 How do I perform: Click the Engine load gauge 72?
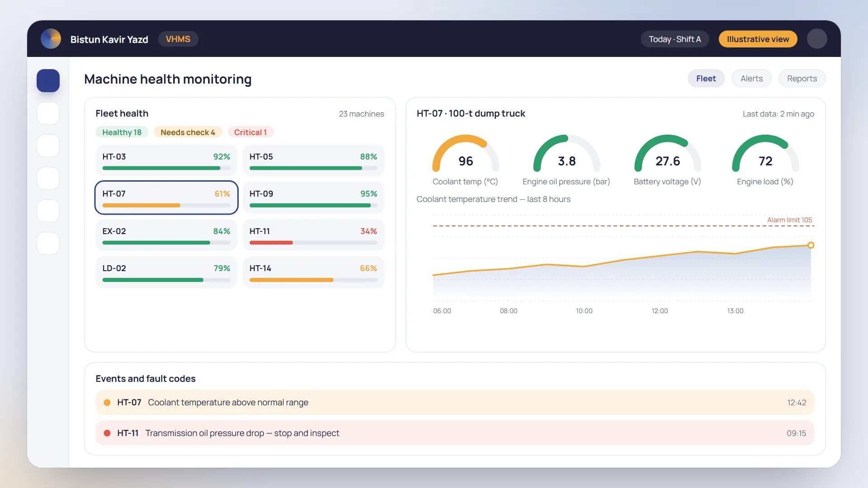coord(765,155)
